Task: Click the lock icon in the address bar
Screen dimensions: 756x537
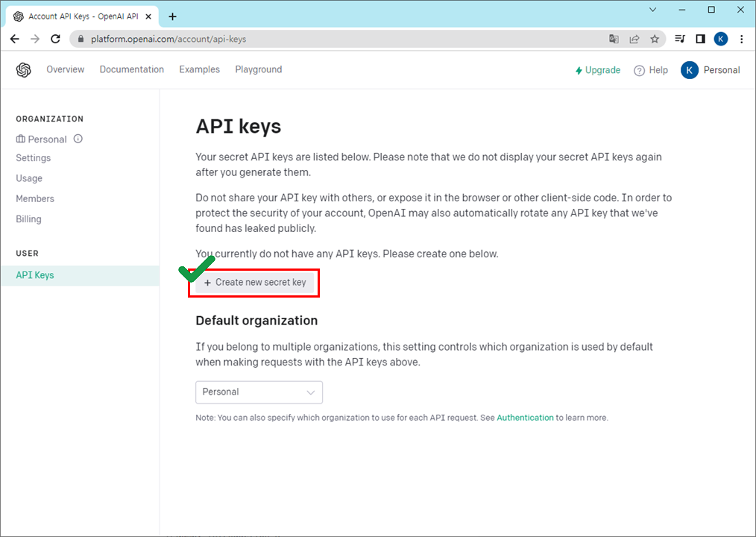Action: point(81,39)
